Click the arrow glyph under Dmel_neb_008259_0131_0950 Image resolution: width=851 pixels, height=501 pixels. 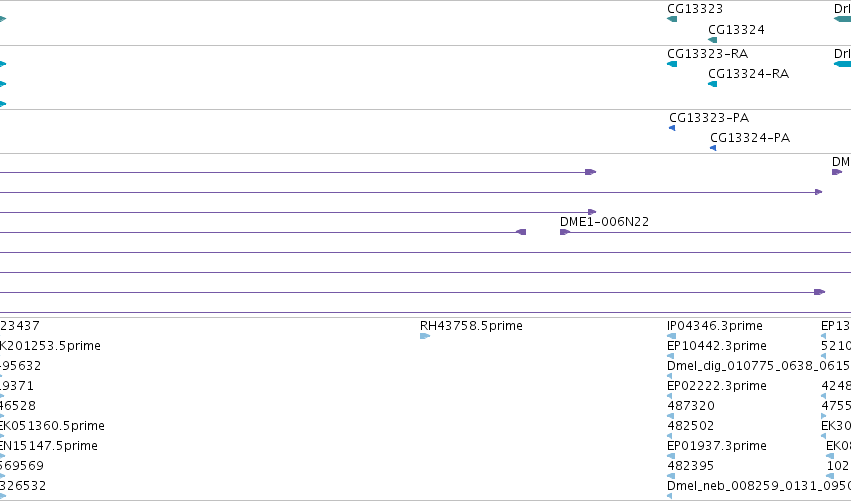[x=670, y=496]
